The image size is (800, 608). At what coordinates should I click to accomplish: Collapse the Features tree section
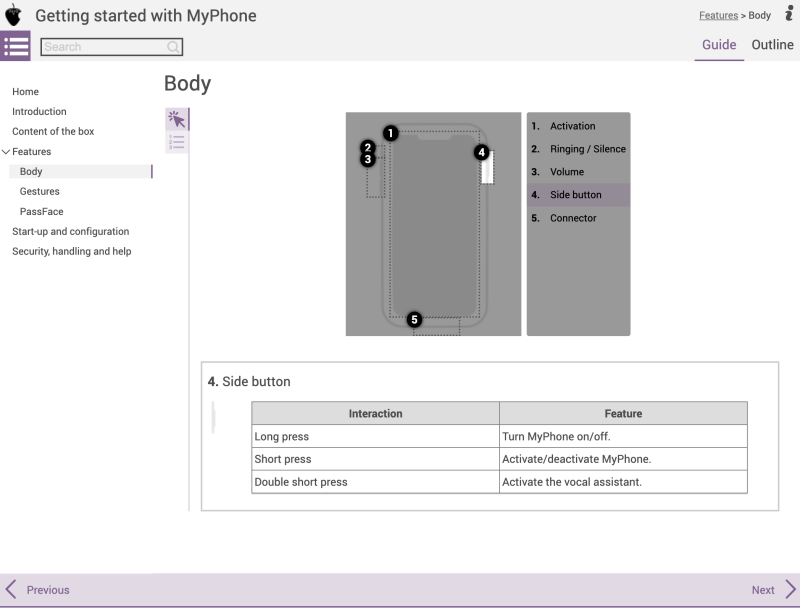click(x=6, y=151)
